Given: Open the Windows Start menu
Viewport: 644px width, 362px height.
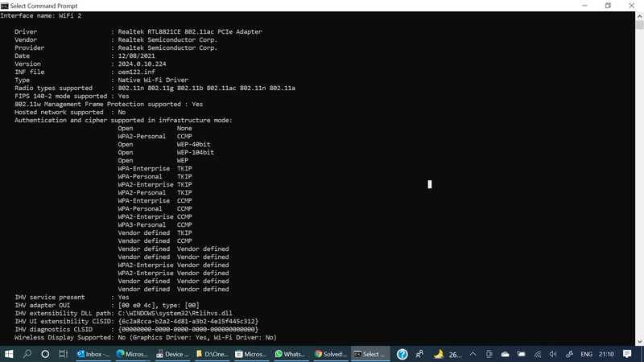Looking at the screenshot, I should (9, 354).
